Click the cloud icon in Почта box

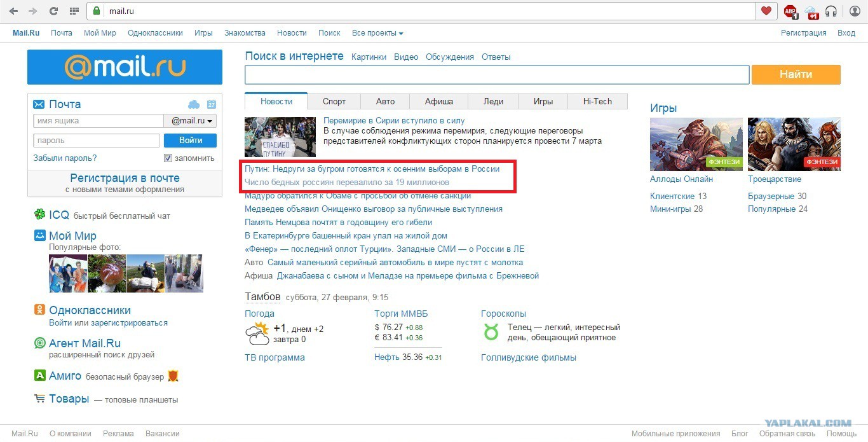click(194, 104)
